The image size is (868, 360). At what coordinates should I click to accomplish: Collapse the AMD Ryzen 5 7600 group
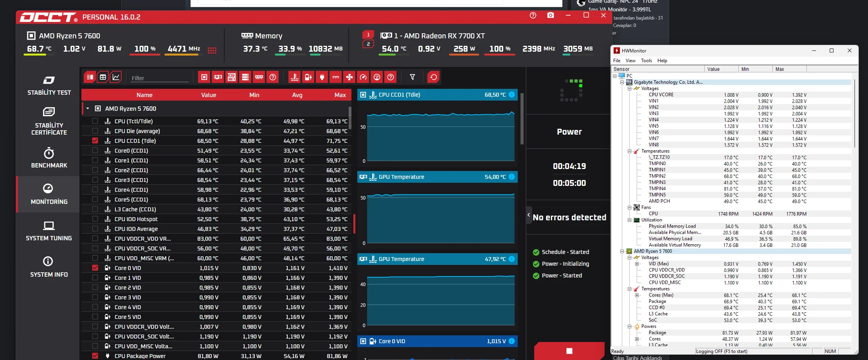pos(88,108)
